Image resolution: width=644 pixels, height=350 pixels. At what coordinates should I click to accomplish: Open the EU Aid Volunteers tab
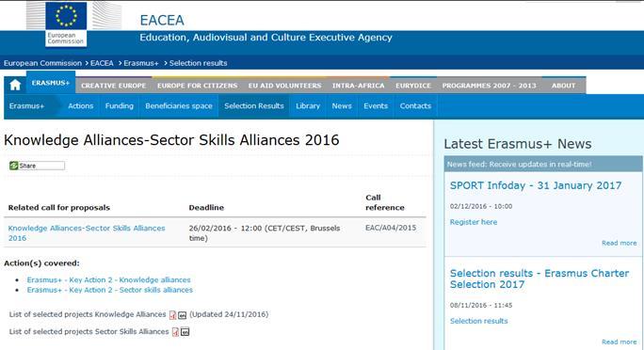(284, 86)
